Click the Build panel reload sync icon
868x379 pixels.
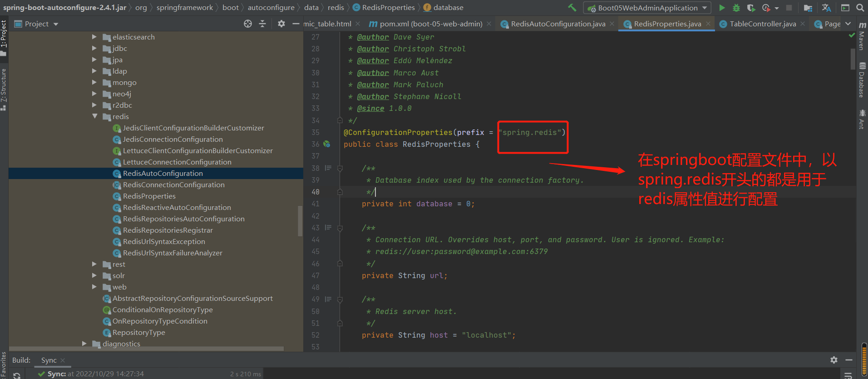coord(17,375)
